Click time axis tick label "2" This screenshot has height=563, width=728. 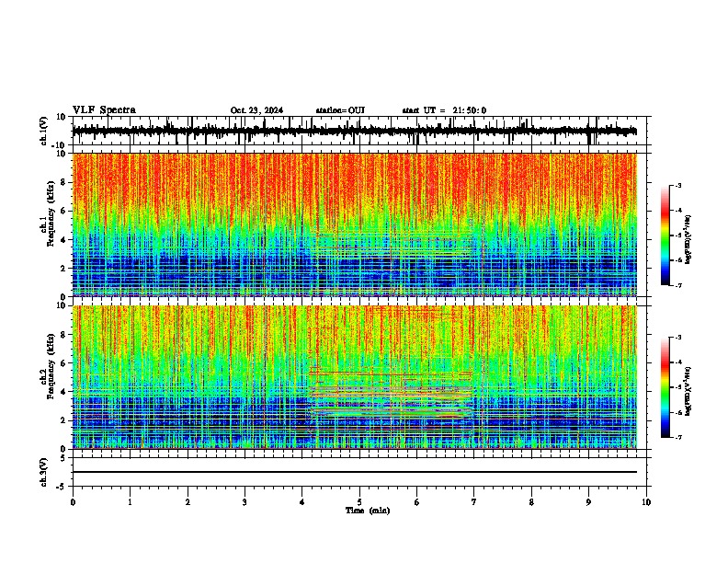[x=188, y=502]
